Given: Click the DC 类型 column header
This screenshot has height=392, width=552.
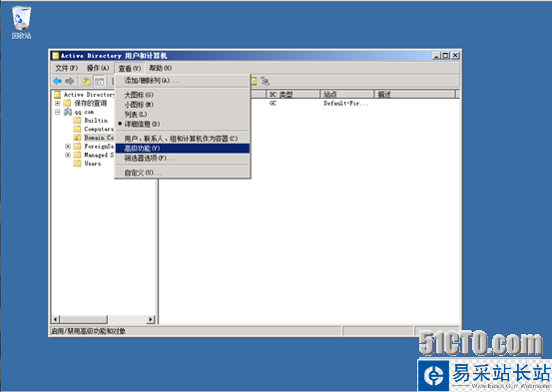Looking at the screenshot, I should (x=293, y=94).
